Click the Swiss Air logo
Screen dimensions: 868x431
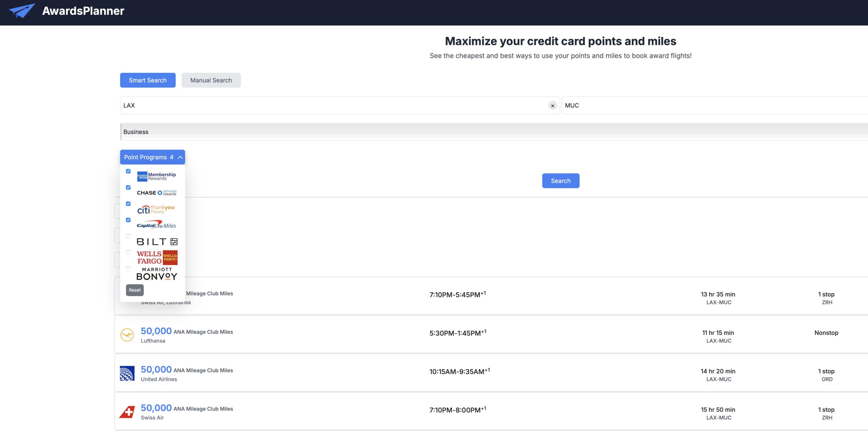(127, 412)
